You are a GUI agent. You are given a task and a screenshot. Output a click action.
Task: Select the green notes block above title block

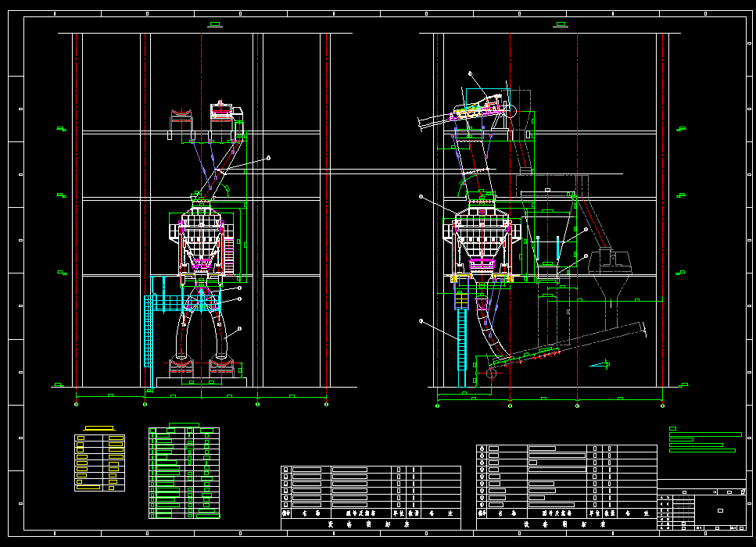pyautogui.click(x=705, y=440)
